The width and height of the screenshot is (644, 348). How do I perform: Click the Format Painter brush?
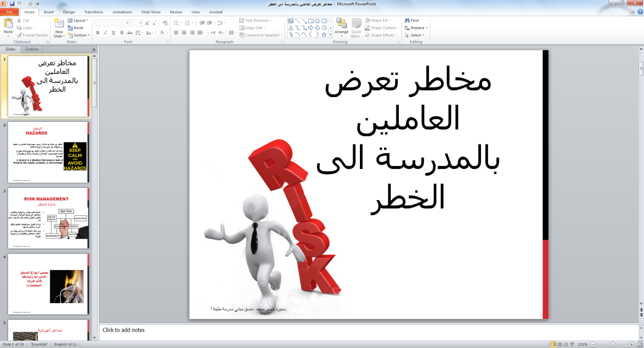coord(32,35)
